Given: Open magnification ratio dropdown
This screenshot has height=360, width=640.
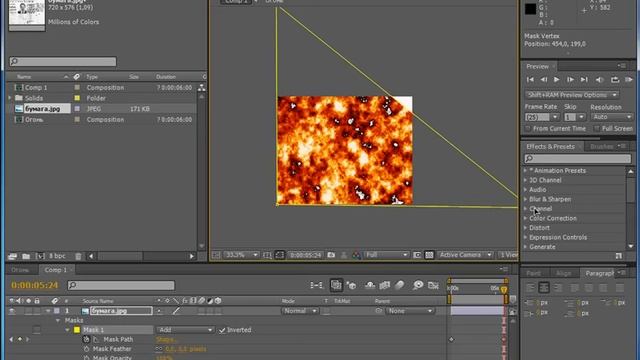Looking at the screenshot, I should 241,255.
